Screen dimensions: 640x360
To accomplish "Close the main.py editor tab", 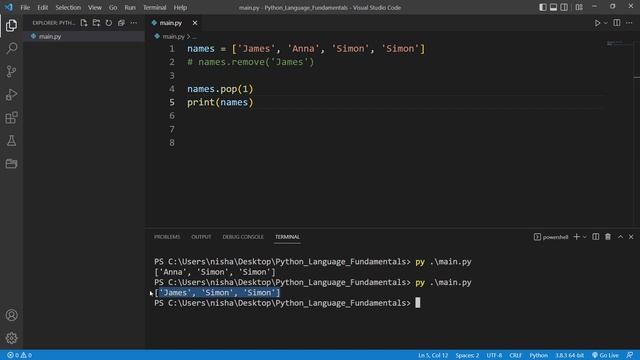I will [195, 23].
